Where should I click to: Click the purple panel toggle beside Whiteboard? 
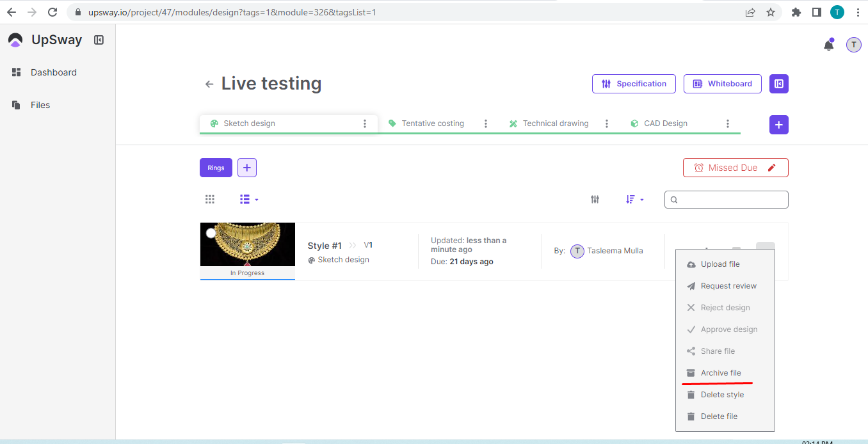pos(778,84)
